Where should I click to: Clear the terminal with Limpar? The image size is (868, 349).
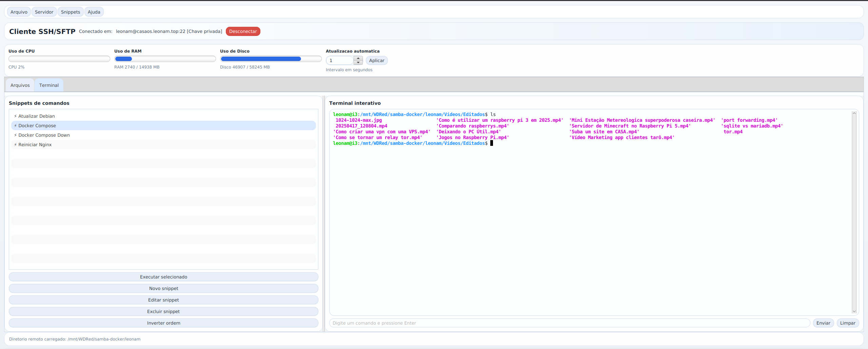click(x=848, y=323)
